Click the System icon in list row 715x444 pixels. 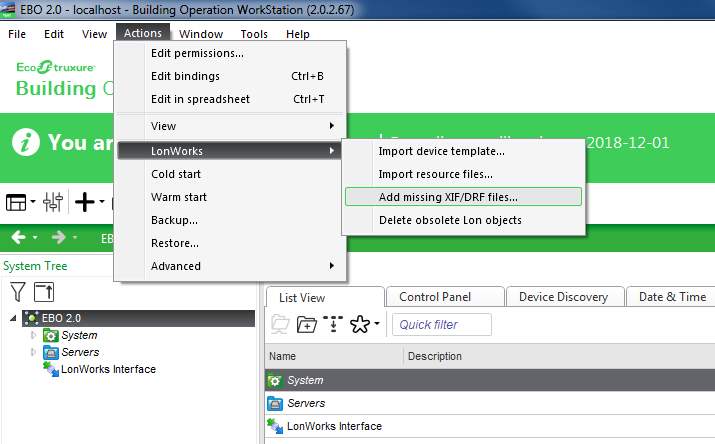pyautogui.click(x=275, y=380)
